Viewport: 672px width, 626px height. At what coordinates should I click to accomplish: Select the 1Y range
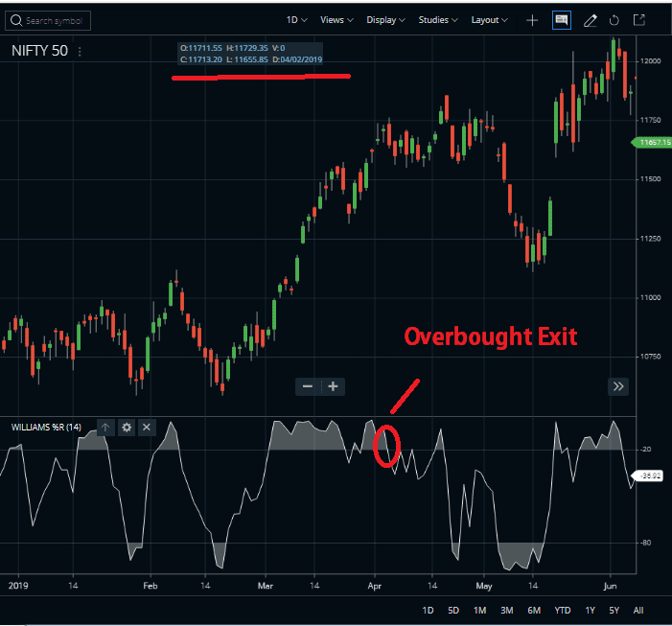591,610
